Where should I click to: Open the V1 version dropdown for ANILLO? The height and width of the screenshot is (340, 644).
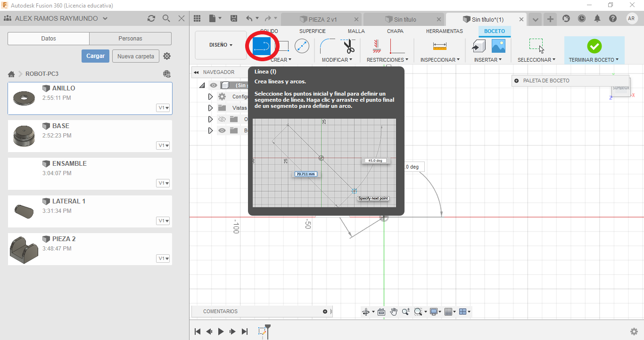pos(164,108)
